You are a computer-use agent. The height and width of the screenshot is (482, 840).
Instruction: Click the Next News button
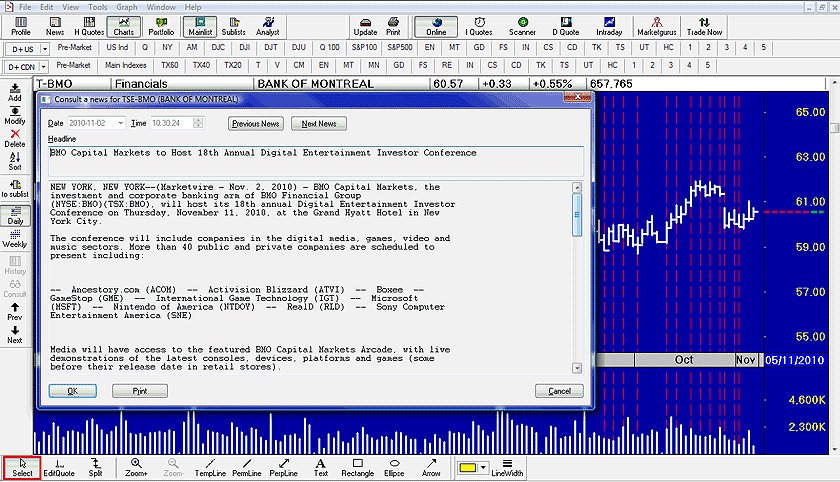319,124
